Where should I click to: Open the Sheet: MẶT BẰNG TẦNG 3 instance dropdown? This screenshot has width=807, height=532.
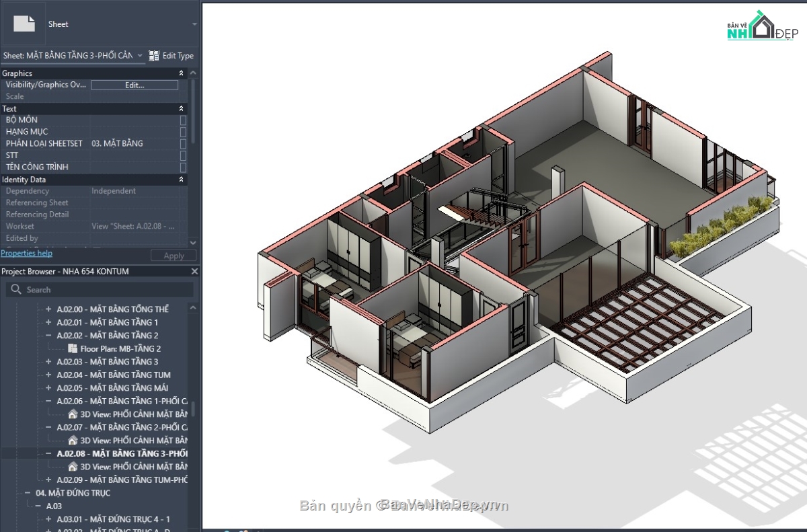(140, 55)
